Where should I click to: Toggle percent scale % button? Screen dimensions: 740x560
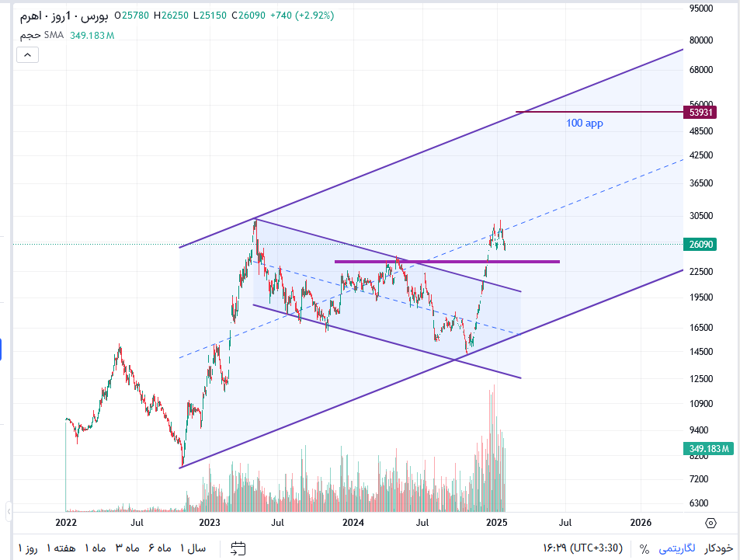point(644,548)
